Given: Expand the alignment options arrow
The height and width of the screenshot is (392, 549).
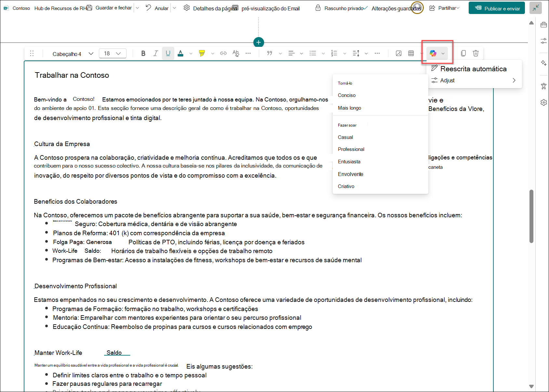Looking at the screenshot, I should click(x=301, y=53).
